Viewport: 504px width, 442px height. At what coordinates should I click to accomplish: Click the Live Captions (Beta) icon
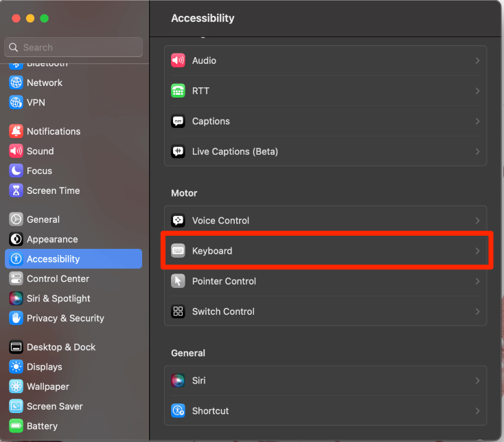point(179,151)
